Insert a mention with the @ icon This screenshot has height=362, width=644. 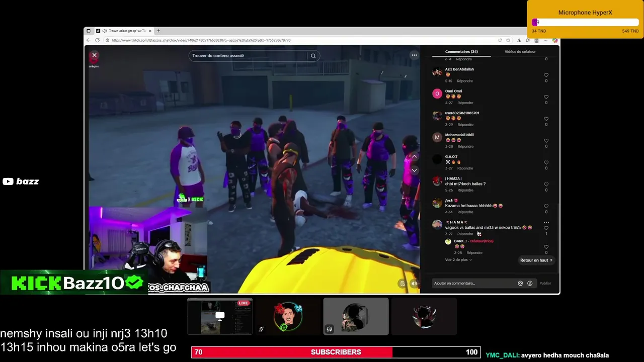click(520, 284)
